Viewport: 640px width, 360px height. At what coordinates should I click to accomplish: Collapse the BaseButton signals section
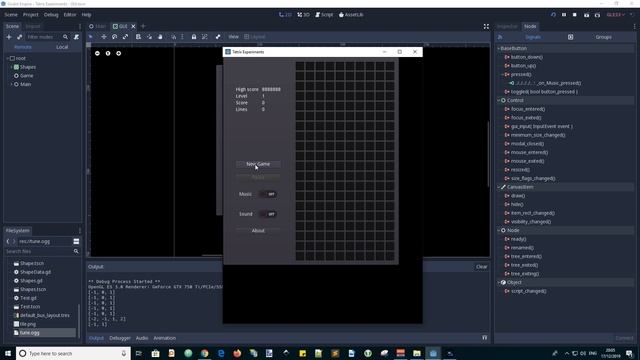click(x=498, y=48)
